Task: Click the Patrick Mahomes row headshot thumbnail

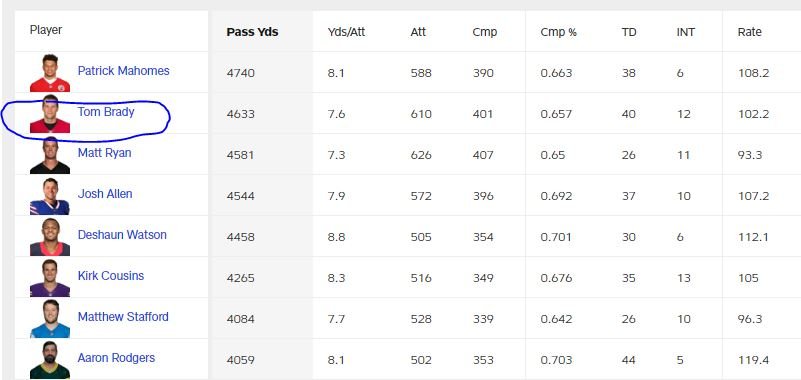Action: (x=50, y=73)
